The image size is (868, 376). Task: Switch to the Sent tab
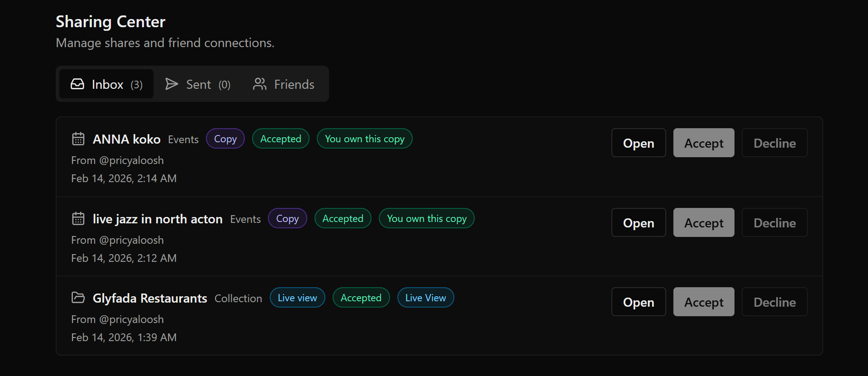pyautogui.click(x=198, y=84)
